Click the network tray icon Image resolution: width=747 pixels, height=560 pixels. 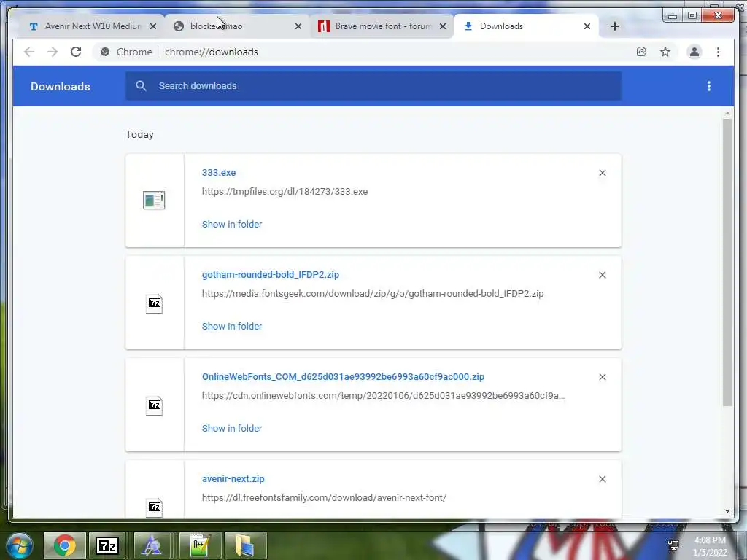pos(673,545)
